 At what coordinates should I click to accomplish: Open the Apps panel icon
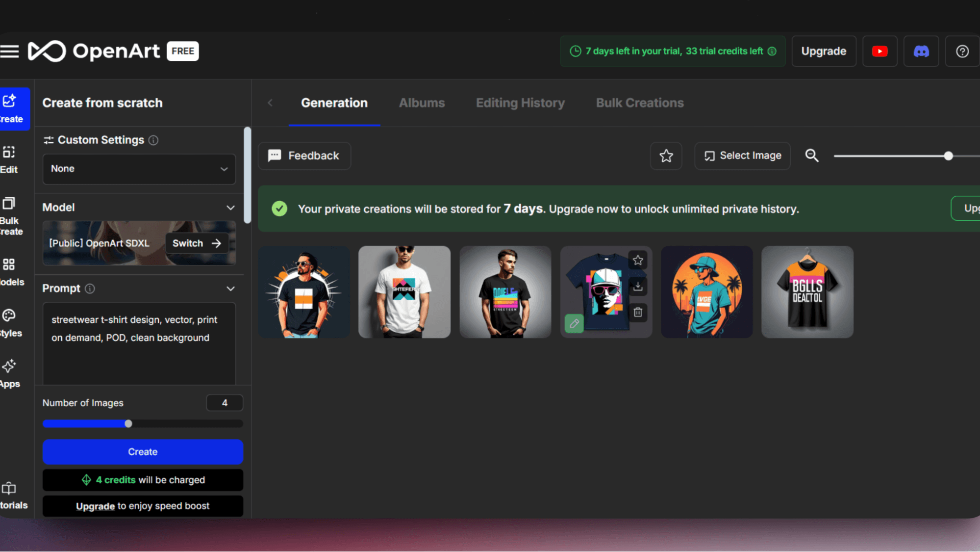pos(9,366)
